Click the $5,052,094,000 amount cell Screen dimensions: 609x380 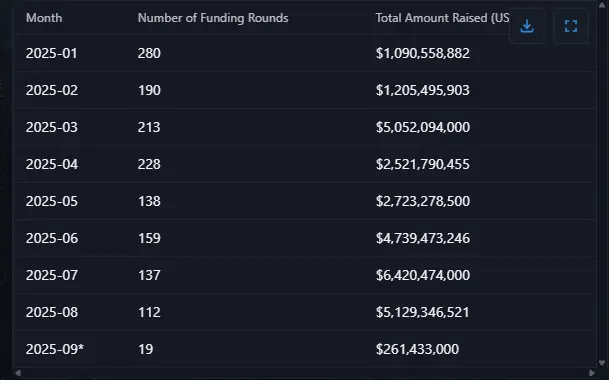pos(423,127)
